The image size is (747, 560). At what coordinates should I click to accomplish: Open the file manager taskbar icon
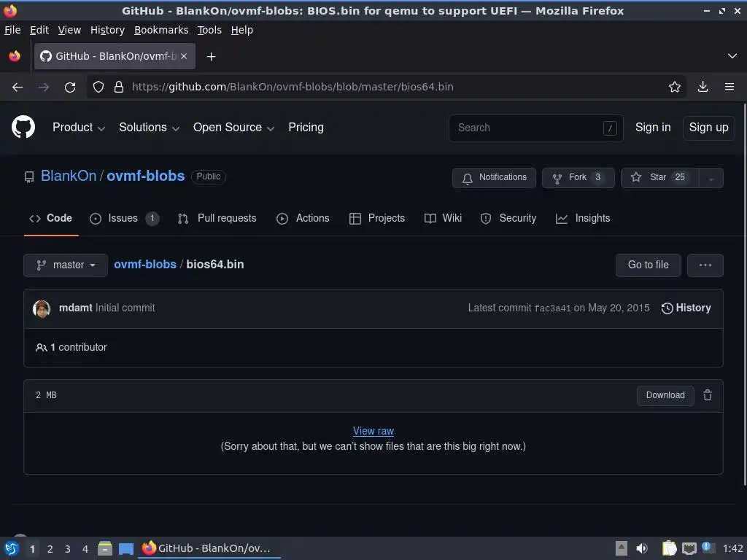tap(105, 548)
